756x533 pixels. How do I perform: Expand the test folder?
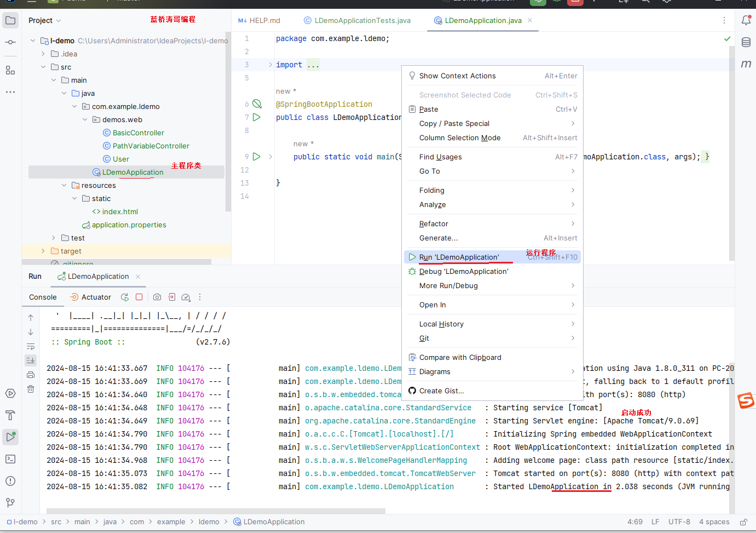pyautogui.click(x=54, y=238)
